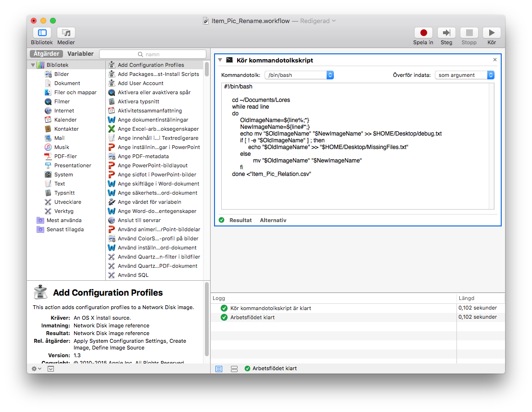The height and width of the screenshot is (412, 532).
Task: Select Ange PDF-metadata action
Action: 155,156
